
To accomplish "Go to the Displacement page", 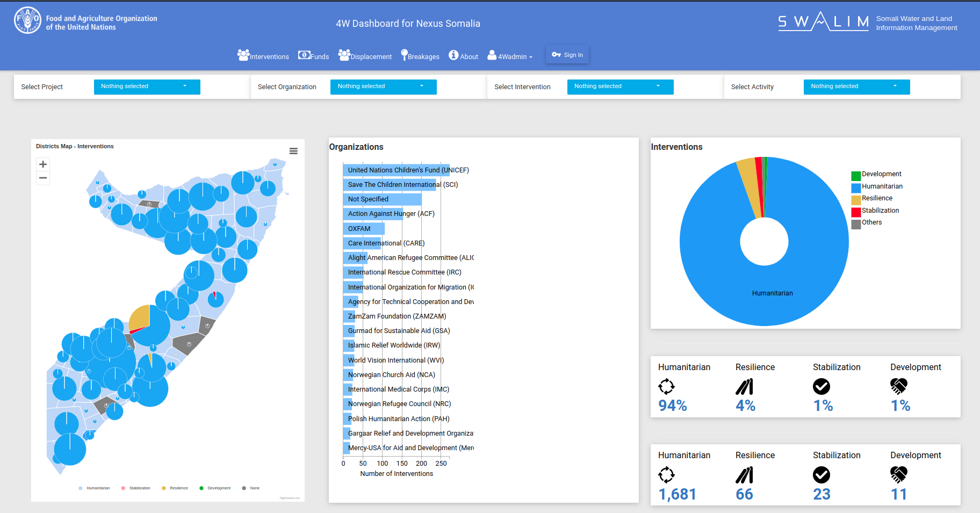I will tap(365, 56).
